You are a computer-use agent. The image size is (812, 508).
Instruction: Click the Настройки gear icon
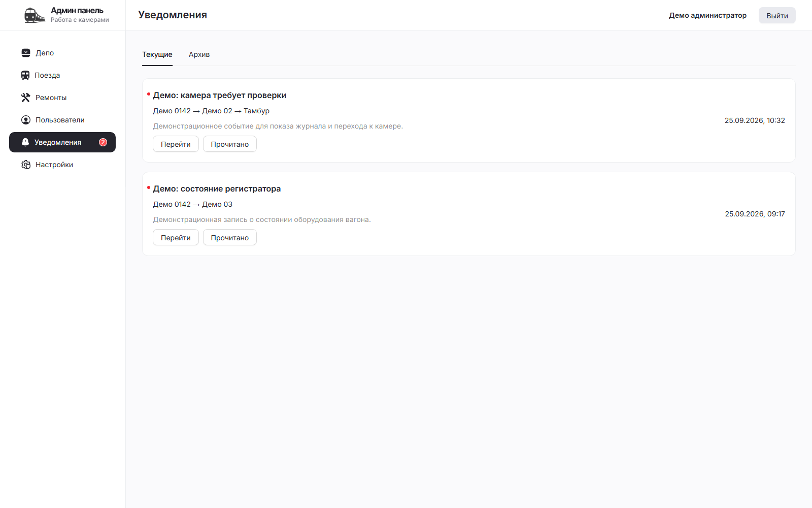click(x=26, y=165)
